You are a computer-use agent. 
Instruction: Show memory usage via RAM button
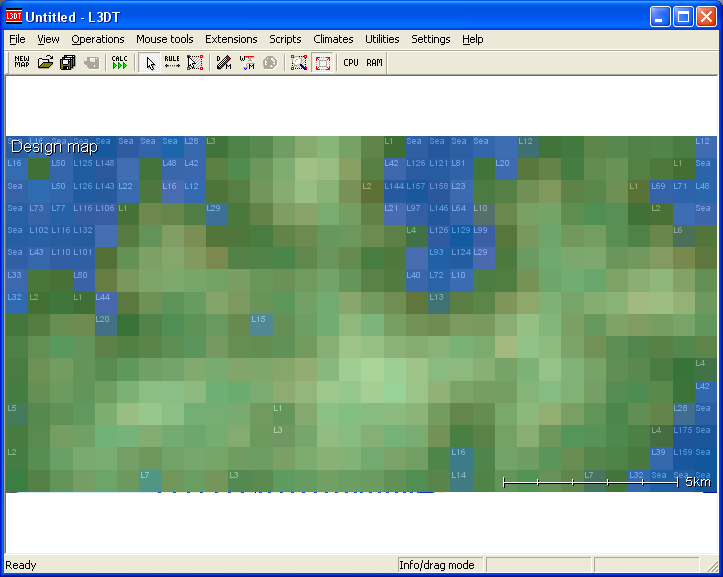point(374,62)
